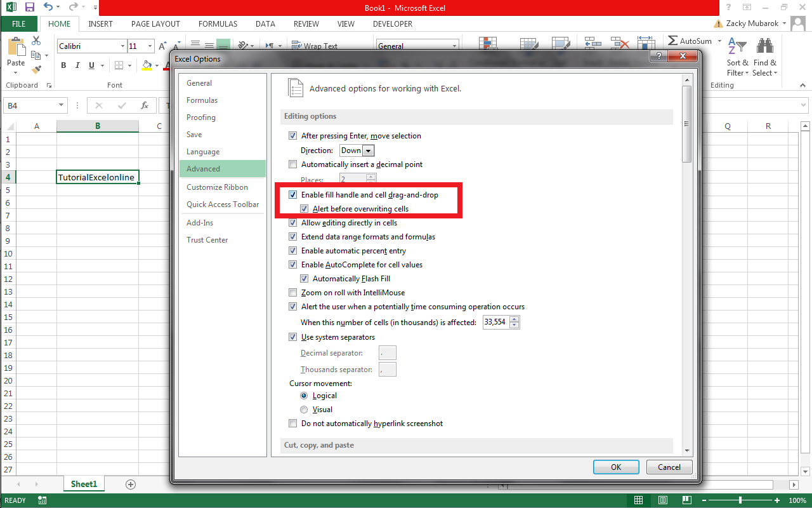
Task: Switch to the FORMULAS ribbon tab
Action: click(218, 23)
